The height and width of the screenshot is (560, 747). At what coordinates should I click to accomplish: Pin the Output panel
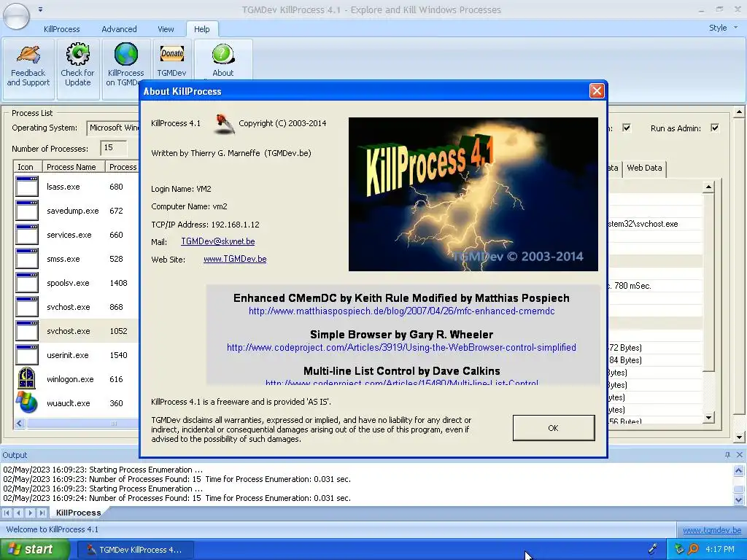[x=727, y=455]
